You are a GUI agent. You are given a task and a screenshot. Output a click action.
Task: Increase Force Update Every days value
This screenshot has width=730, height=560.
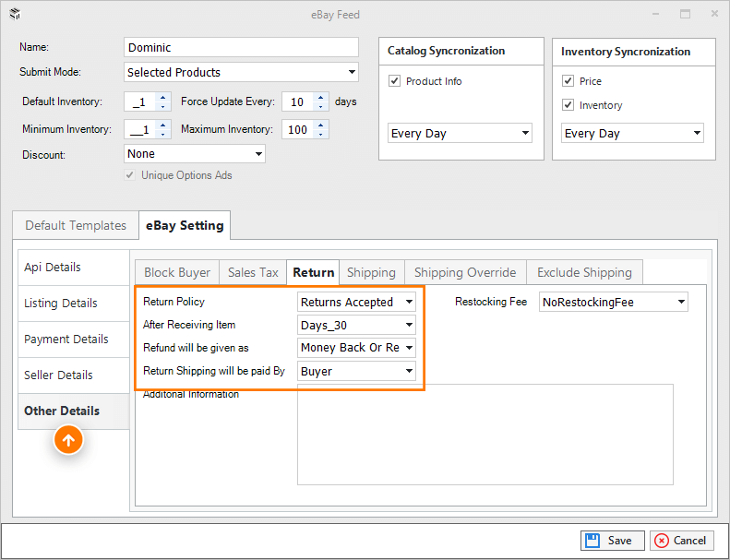tap(321, 97)
